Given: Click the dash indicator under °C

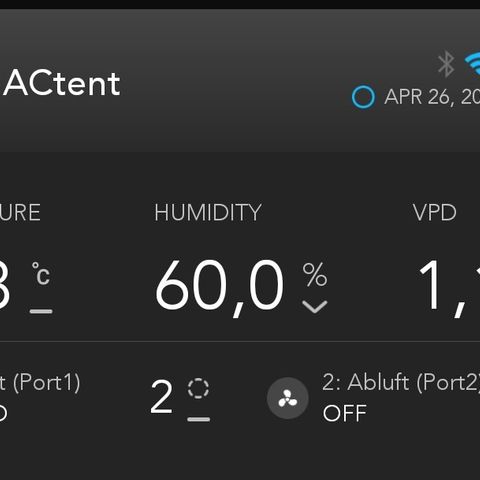Looking at the screenshot, I should click(41, 311).
